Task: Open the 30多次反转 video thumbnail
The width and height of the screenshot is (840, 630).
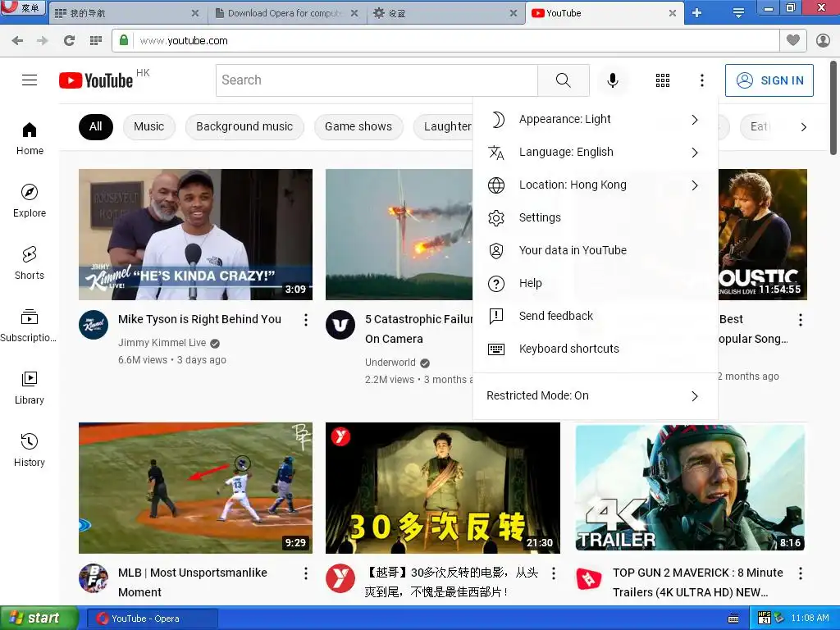Action: [x=443, y=488]
